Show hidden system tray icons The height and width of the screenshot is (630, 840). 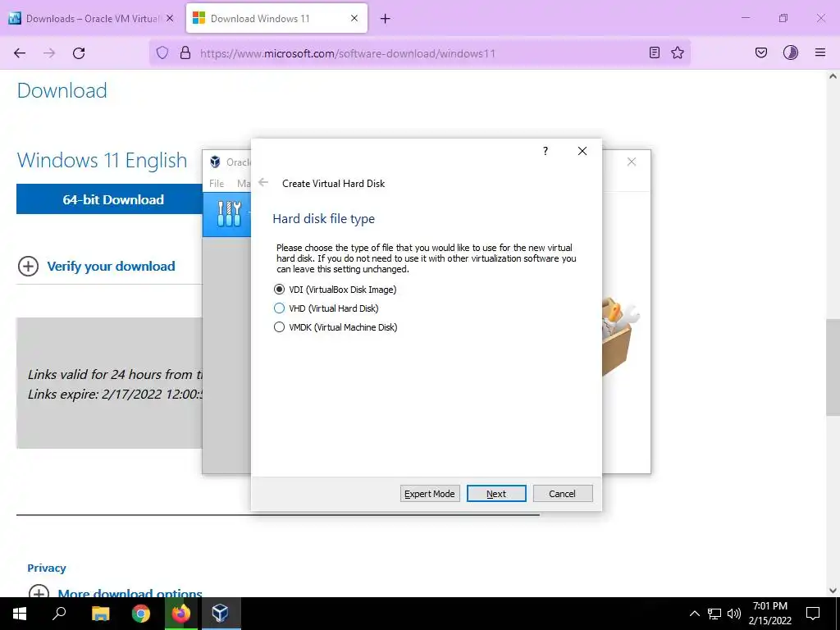694,614
